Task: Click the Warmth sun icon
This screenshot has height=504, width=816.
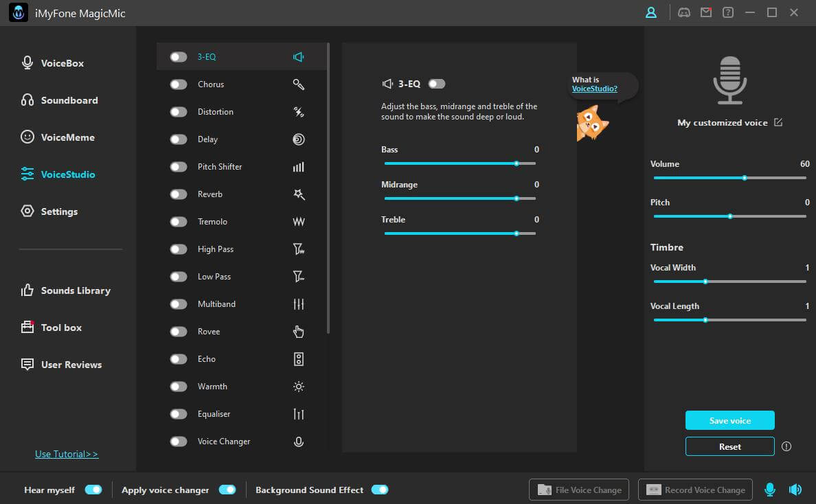Action: coord(298,387)
